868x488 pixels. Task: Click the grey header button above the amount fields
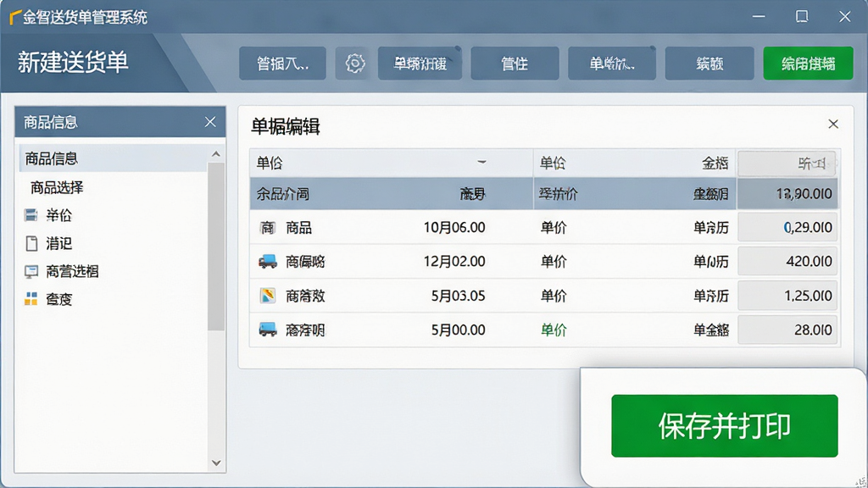coord(787,163)
